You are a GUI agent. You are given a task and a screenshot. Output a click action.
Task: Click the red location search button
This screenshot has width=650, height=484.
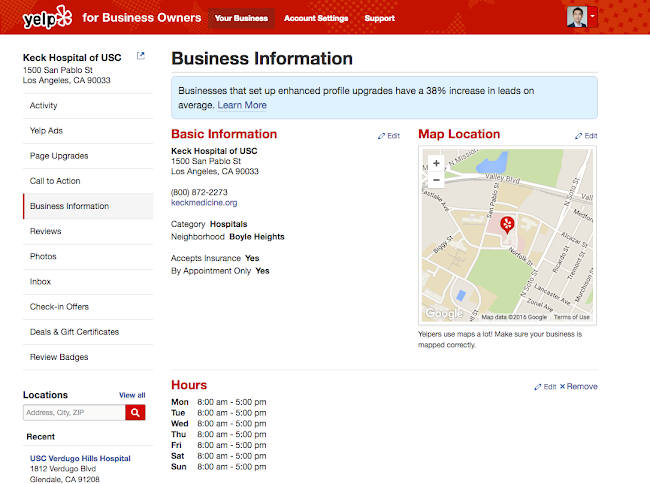[x=135, y=412]
